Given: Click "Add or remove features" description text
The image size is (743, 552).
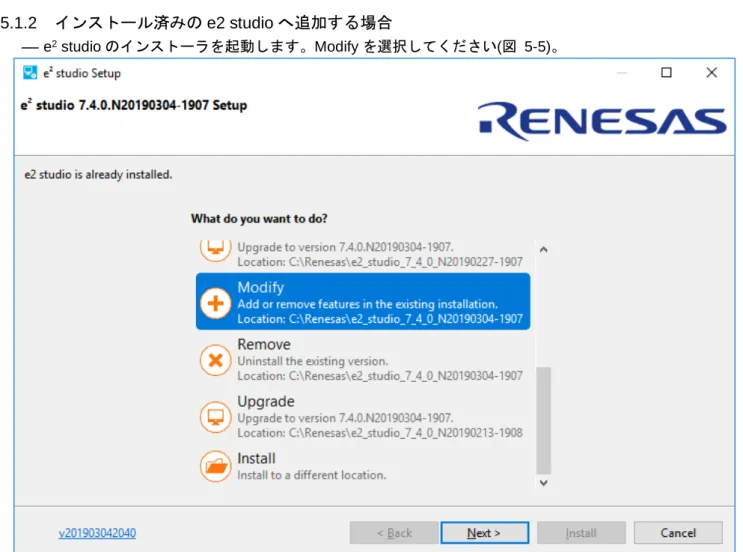Looking at the screenshot, I should pyautogui.click(x=367, y=304).
